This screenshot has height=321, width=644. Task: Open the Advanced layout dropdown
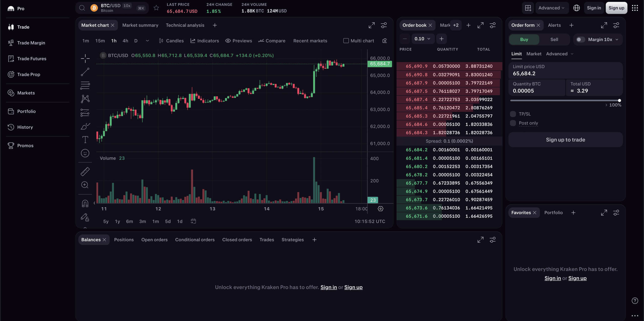pyautogui.click(x=552, y=8)
